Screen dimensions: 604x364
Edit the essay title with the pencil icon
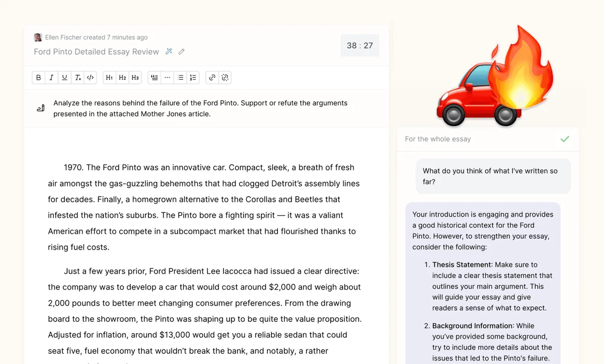[x=181, y=51]
